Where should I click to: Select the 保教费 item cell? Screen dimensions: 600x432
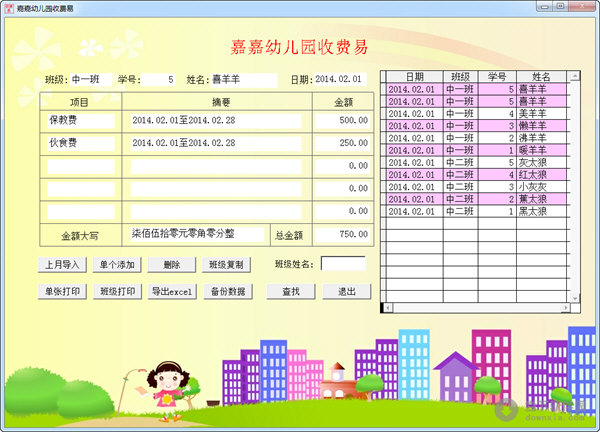(78, 120)
